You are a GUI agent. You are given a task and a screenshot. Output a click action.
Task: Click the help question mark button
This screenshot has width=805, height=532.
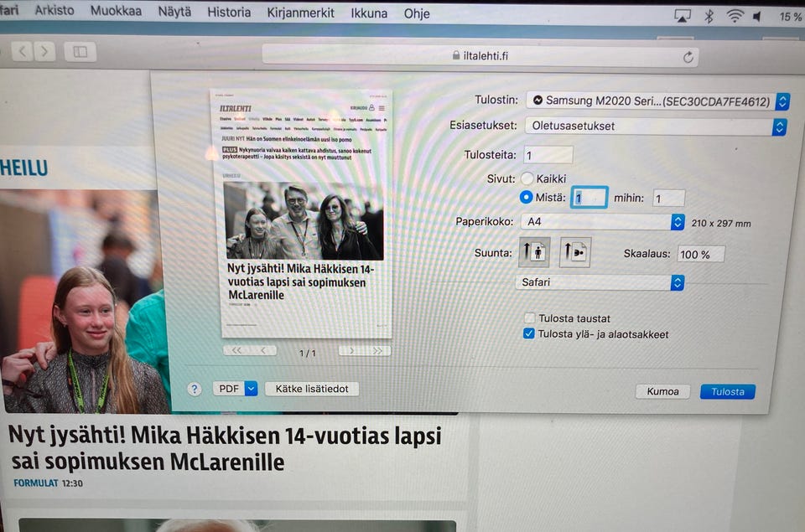[194, 389]
